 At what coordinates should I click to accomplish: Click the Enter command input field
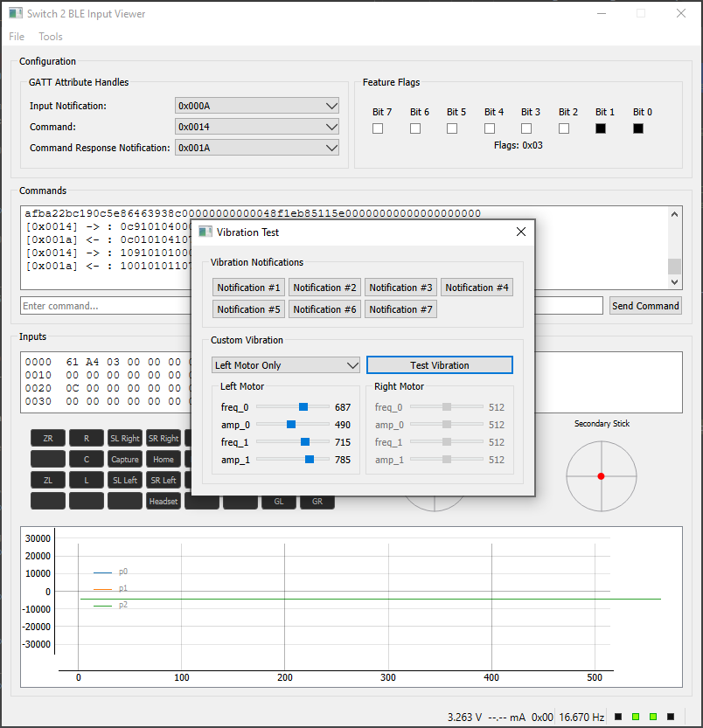click(106, 306)
